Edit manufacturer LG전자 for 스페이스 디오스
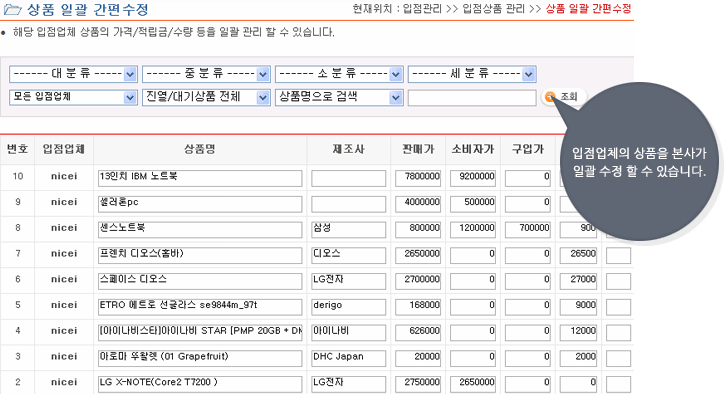725x394 pixels. (x=349, y=281)
